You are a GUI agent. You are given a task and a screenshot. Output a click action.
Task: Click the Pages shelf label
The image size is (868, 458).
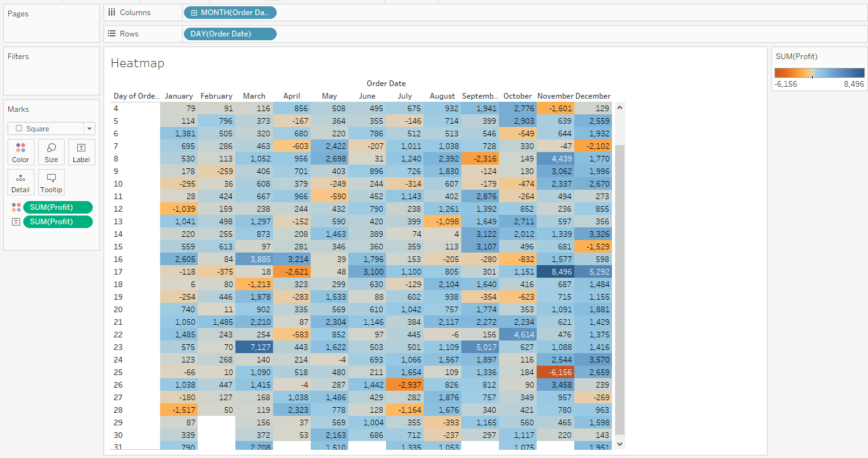point(18,14)
